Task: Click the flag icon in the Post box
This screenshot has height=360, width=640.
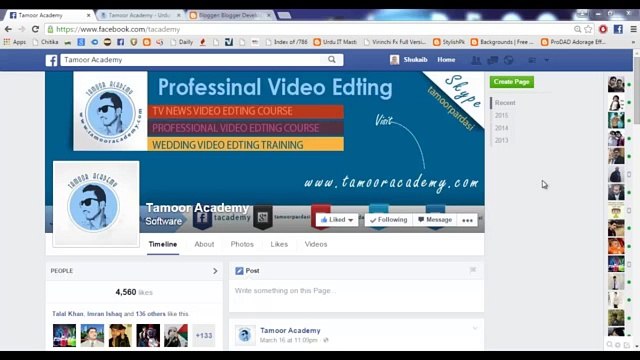Action: [473, 270]
